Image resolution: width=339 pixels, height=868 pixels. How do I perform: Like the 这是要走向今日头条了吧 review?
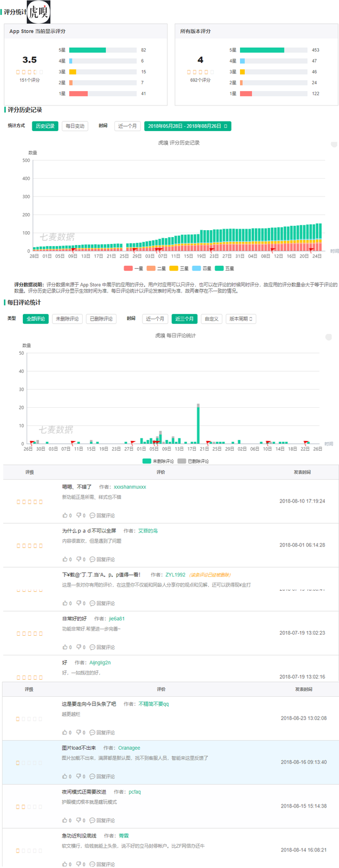click(x=67, y=733)
